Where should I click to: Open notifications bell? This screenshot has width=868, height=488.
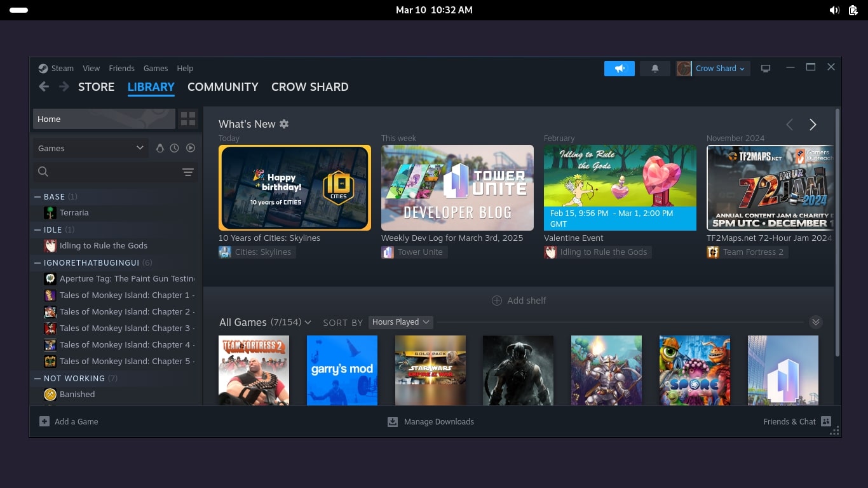[655, 69]
